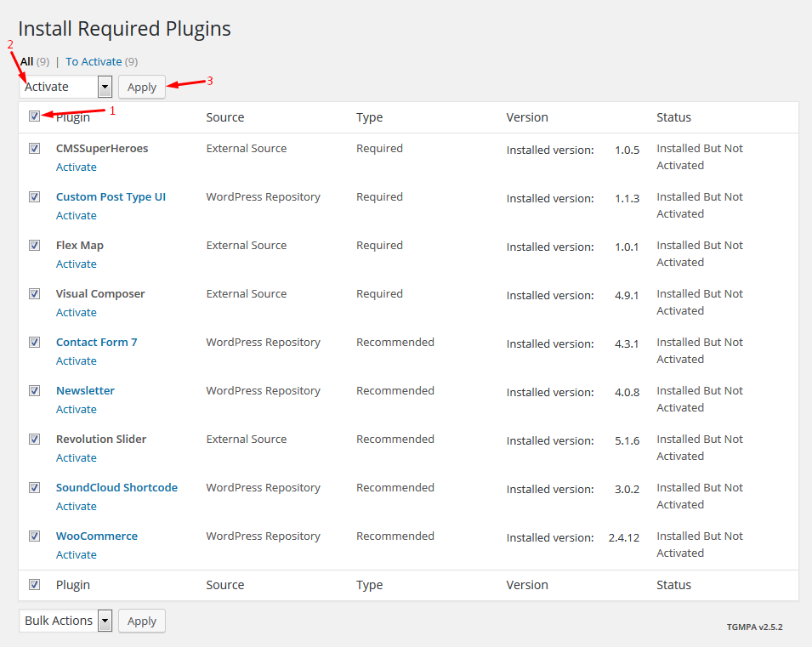This screenshot has width=812, height=647.
Task: Activate the CMSSuperHeroes plugin
Action: tap(77, 167)
